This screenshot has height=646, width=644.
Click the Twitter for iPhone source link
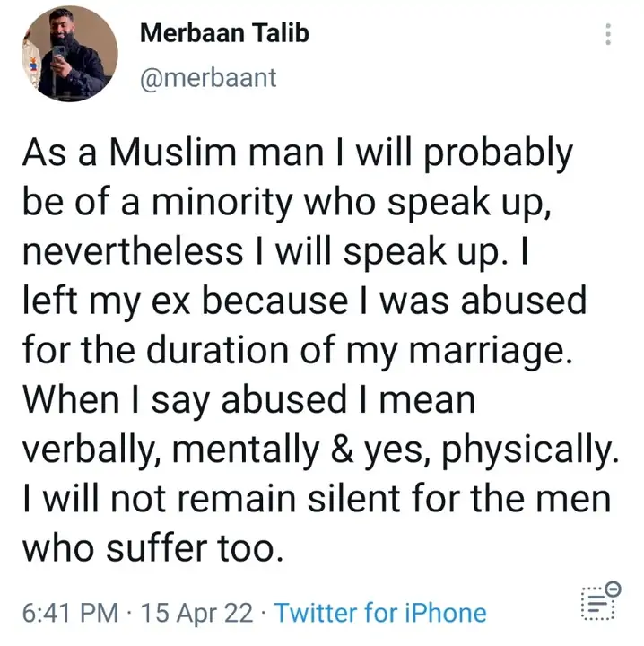[380, 614]
